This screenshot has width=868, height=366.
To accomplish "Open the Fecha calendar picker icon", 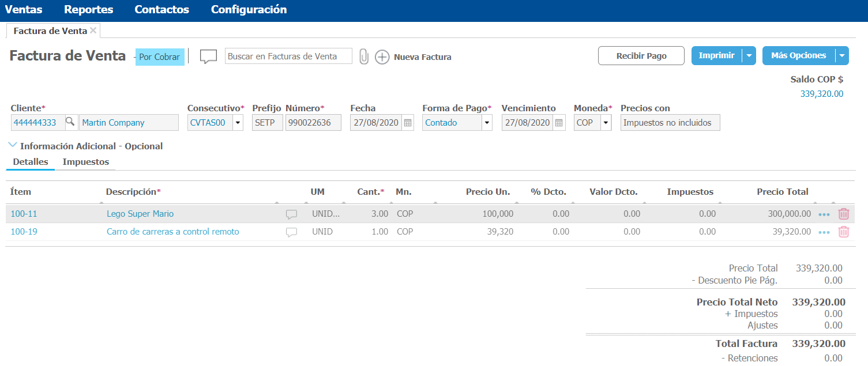I will coord(408,123).
